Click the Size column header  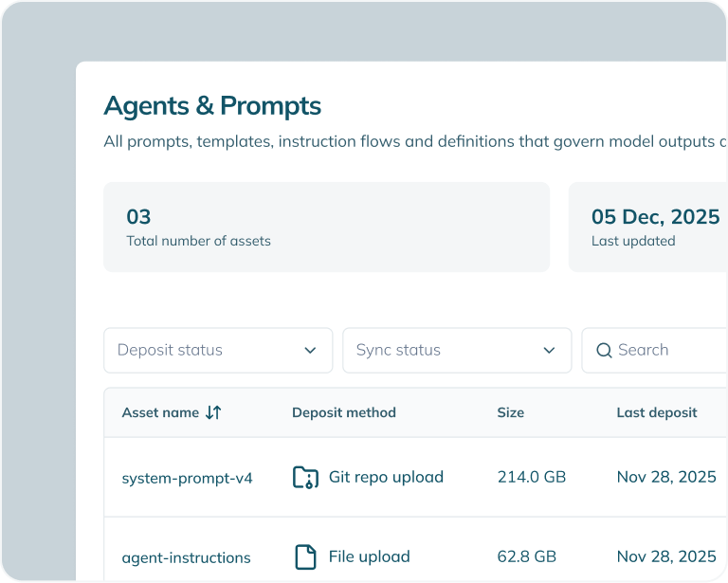coord(511,412)
